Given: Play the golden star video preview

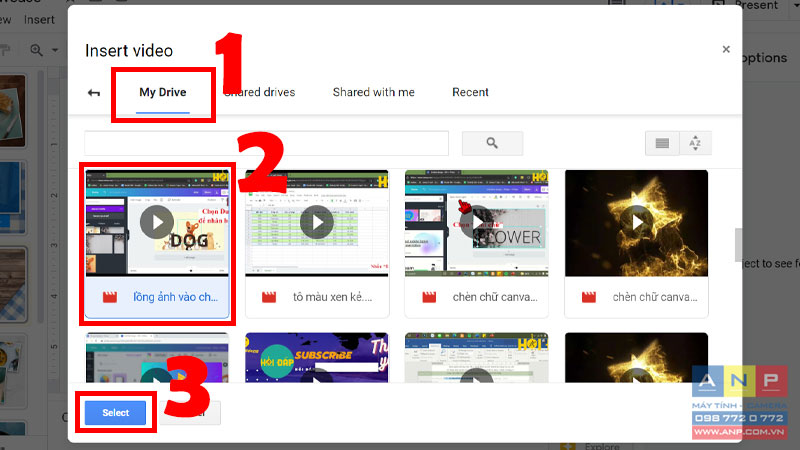Looking at the screenshot, I should tap(637, 222).
